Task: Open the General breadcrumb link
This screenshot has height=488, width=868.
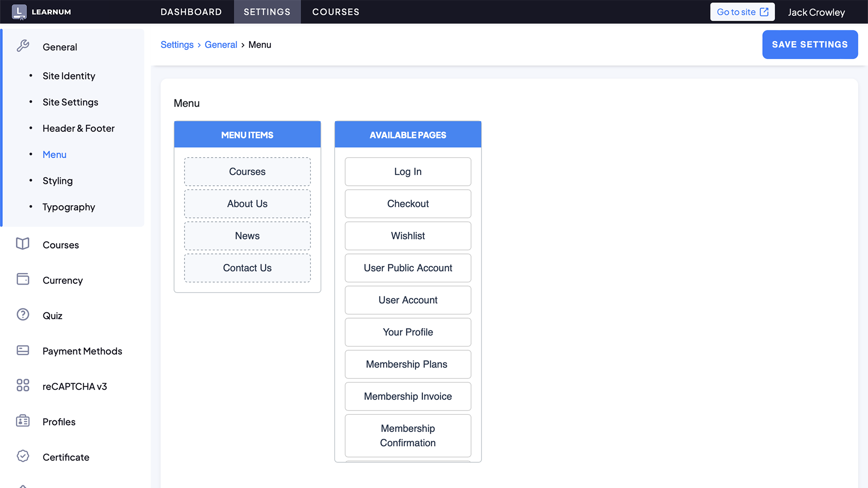Action: point(221,44)
